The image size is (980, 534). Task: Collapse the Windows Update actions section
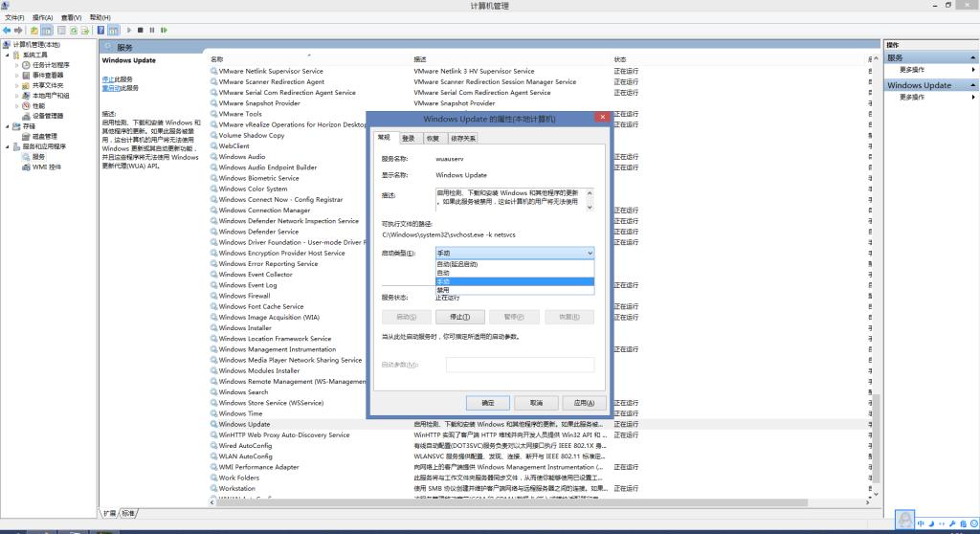point(973,85)
